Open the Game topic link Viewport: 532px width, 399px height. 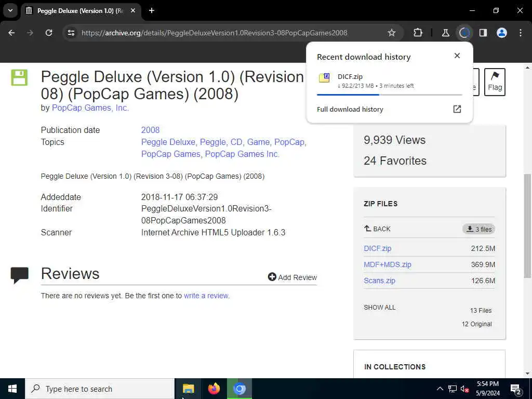point(258,142)
